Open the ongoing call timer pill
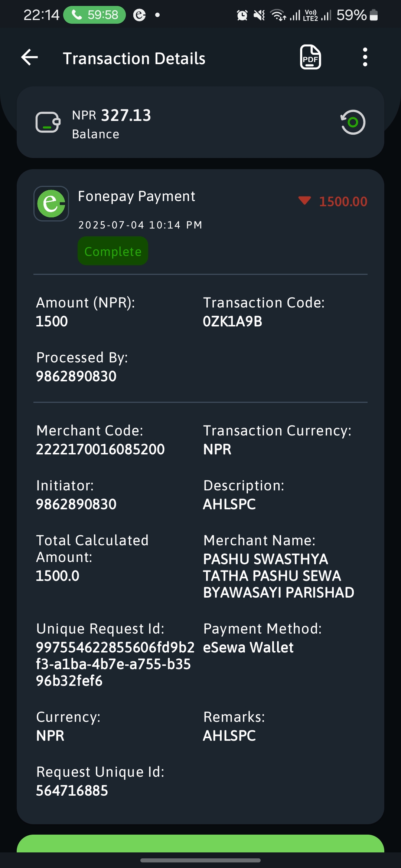This screenshot has height=868, width=401. tap(94, 15)
